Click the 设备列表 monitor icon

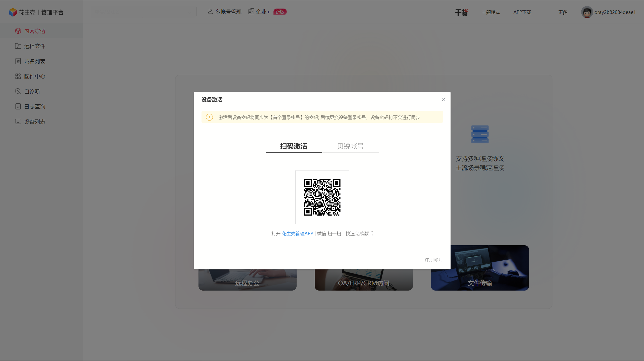(x=18, y=122)
